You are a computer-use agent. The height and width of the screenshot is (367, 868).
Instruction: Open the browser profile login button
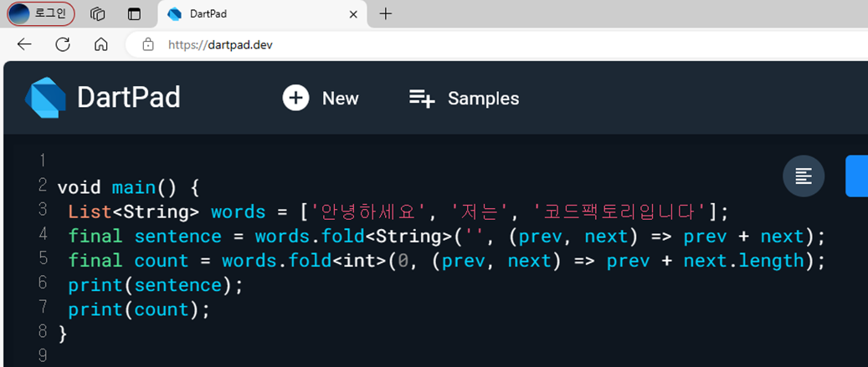point(41,14)
